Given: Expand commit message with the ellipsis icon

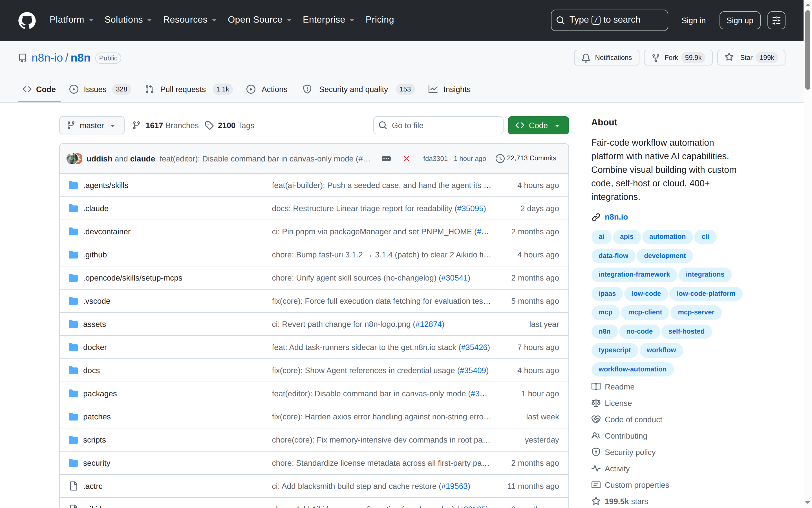Looking at the screenshot, I should click(x=386, y=159).
